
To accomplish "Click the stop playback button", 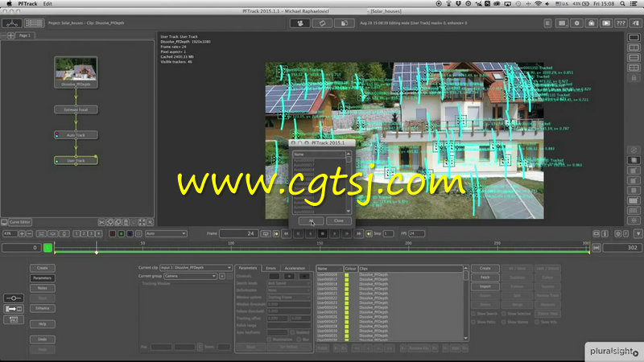I will 323,233.
